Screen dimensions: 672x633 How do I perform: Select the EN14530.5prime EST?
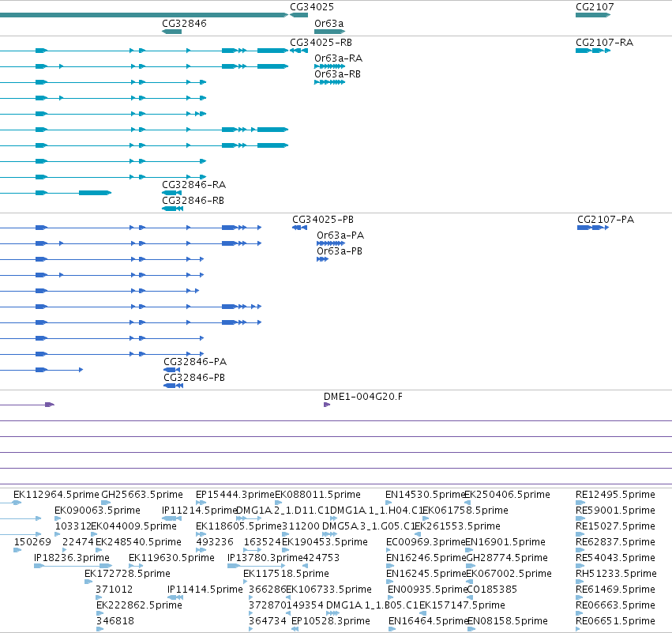pyautogui.click(x=389, y=503)
